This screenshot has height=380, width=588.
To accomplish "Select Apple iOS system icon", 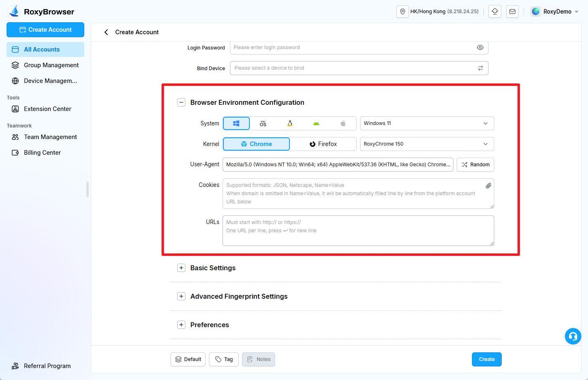I will (343, 123).
